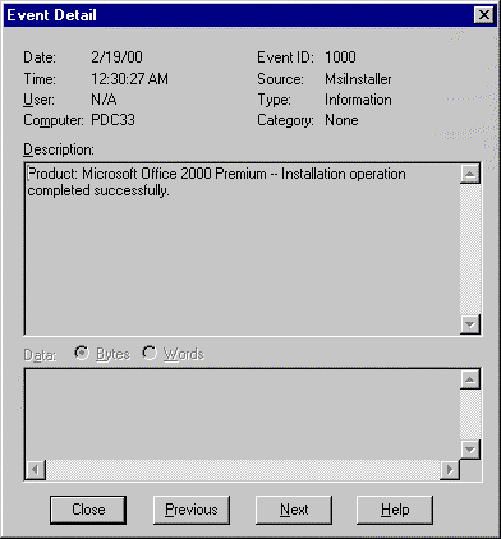This screenshot has width=501, height=539.
Task: Show the Next event
Action: coord(294,510)
